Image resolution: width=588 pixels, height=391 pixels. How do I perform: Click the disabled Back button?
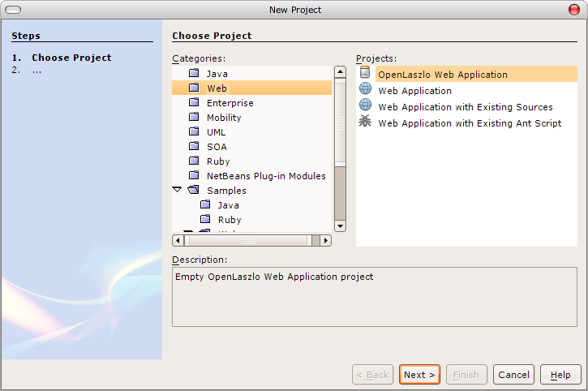tap(373, 375)
